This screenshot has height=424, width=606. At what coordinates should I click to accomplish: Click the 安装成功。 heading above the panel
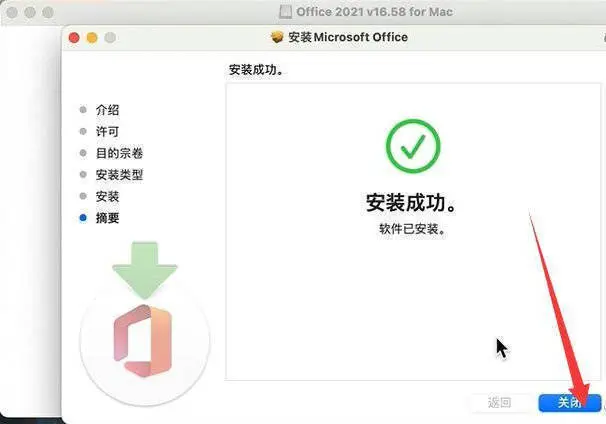tap(256, 70)
